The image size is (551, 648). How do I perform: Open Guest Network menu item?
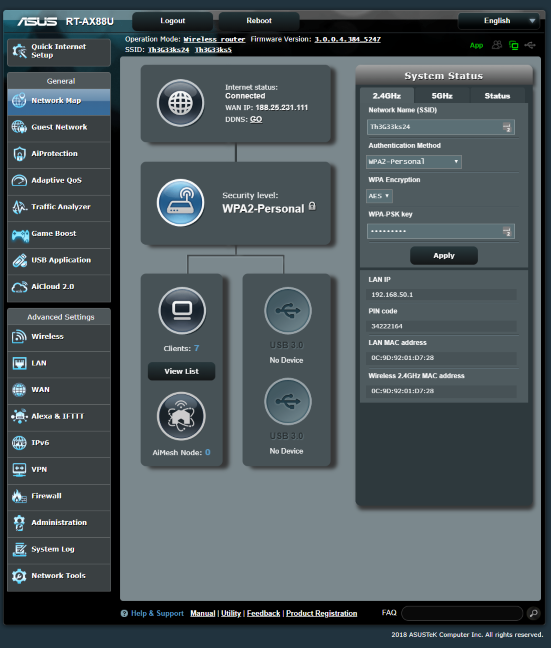pos(59,127)
